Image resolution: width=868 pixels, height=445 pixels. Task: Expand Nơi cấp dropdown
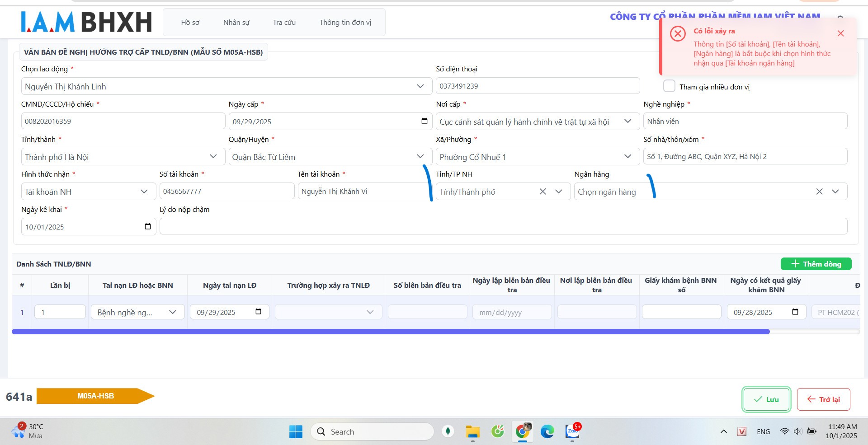(627, 121)
